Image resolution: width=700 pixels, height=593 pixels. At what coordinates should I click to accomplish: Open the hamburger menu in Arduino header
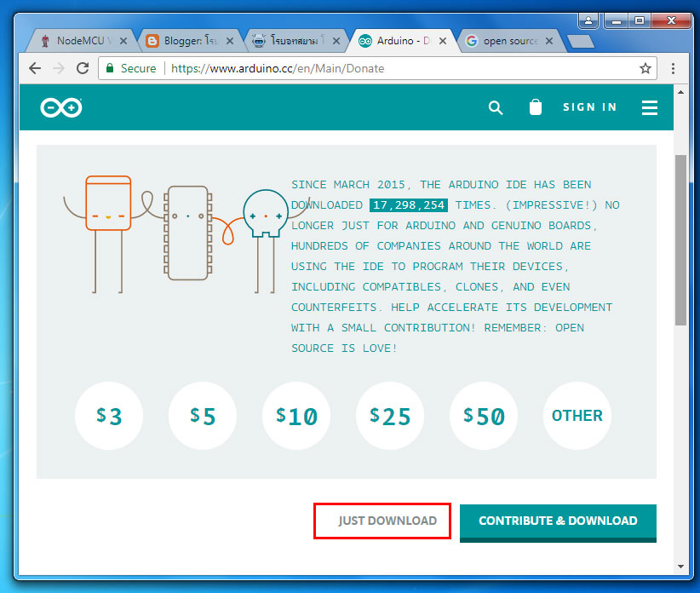point(649,107)
